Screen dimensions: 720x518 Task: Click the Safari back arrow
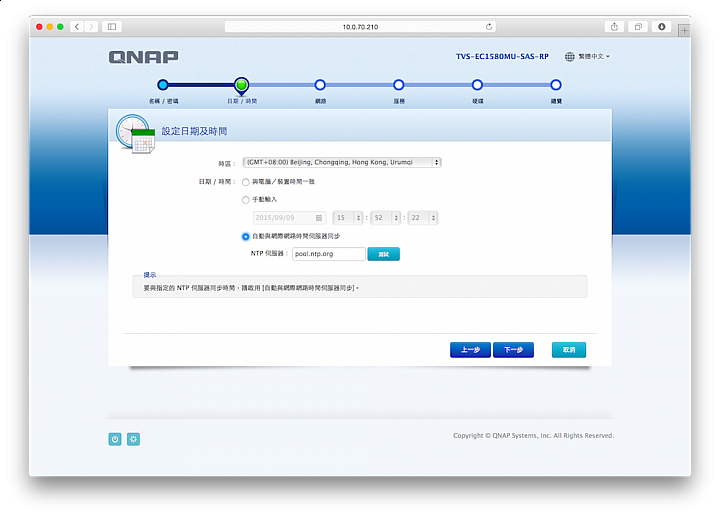[77, 27]
